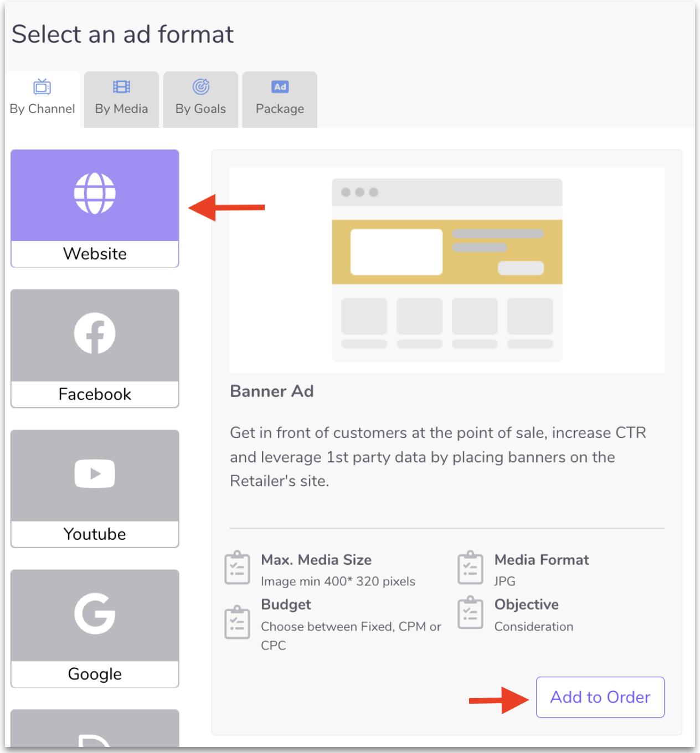Open the By Media tab

pyautogui.click(x=121, y=100)
